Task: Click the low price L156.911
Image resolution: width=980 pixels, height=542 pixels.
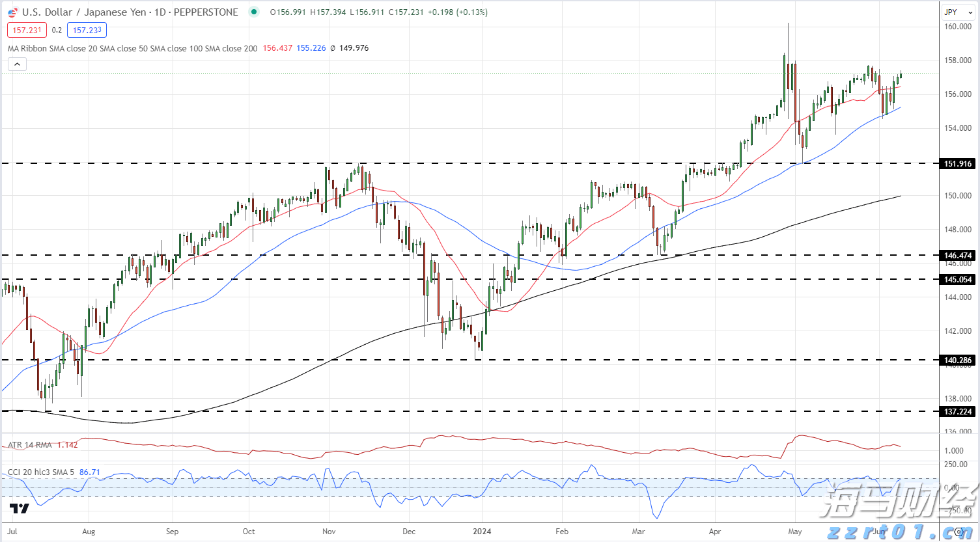Action: click(x=367, y=12)
